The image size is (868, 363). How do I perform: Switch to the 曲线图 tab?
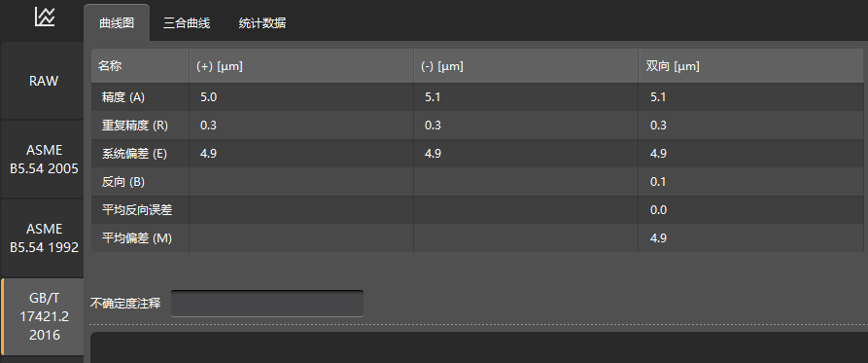point(117,23)
